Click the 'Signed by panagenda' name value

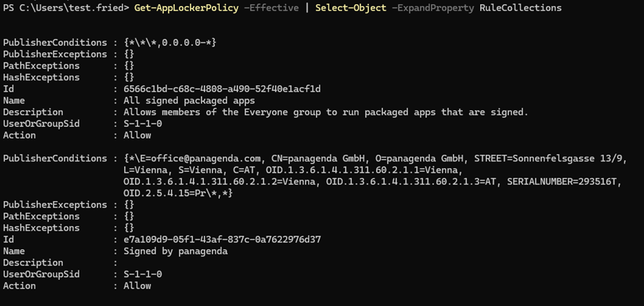pos(175,251)
